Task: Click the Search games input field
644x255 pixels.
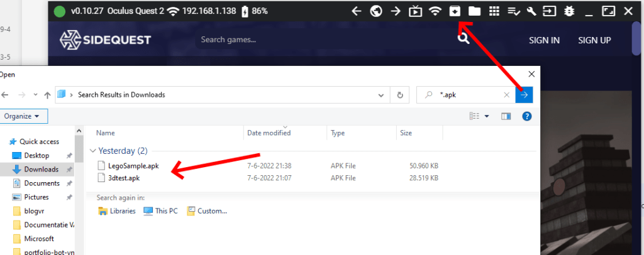Action: coord(314,40)
